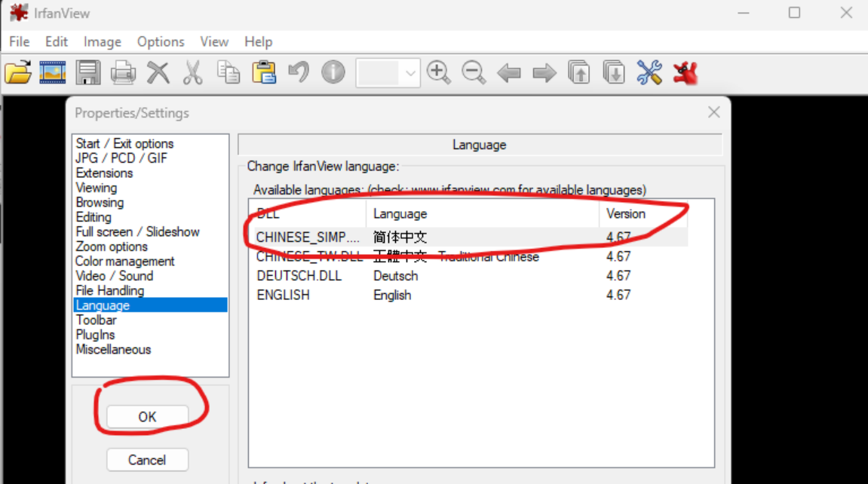Select PlugIns settings category
The image size is (868, 484).
[x=95, y=335]
